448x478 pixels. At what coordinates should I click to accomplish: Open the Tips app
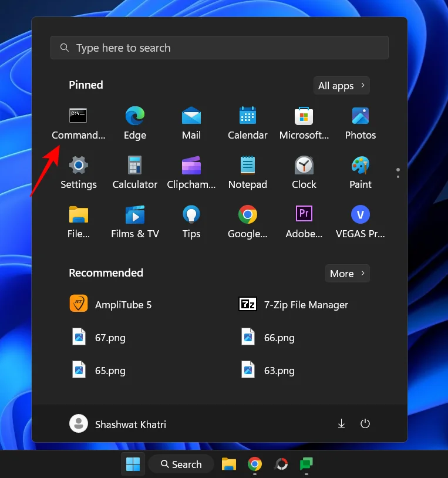pos(191,222)
